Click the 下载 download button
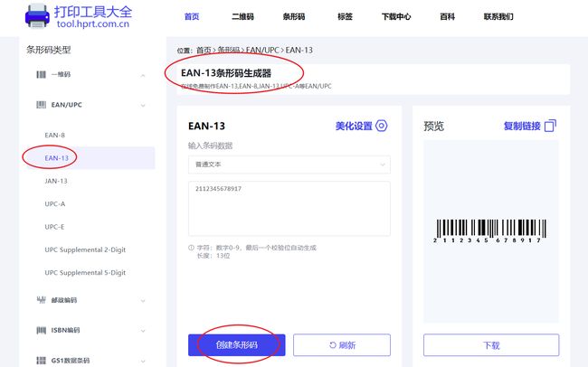The width and height of the screenshot is (588, 367). [491, 345]
